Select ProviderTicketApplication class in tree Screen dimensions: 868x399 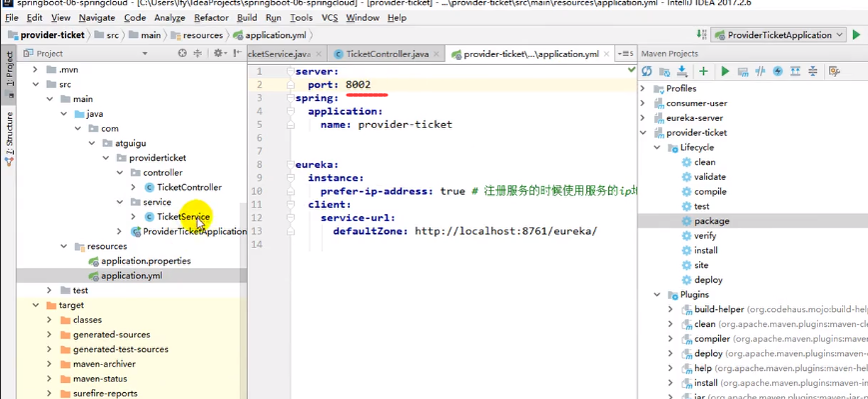(188, 231)
